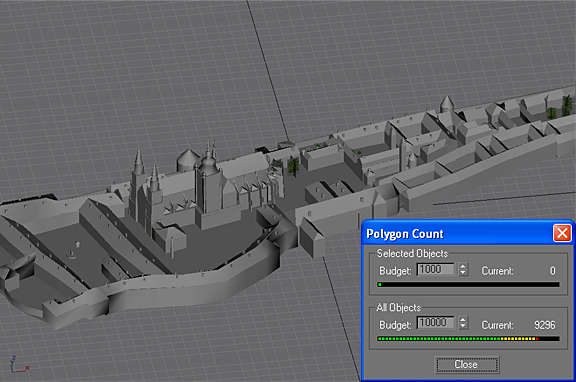This screenshot has height=382, width=576.
Task: Decrease the Selected Objects budget spinner
Action: point(463,273)
